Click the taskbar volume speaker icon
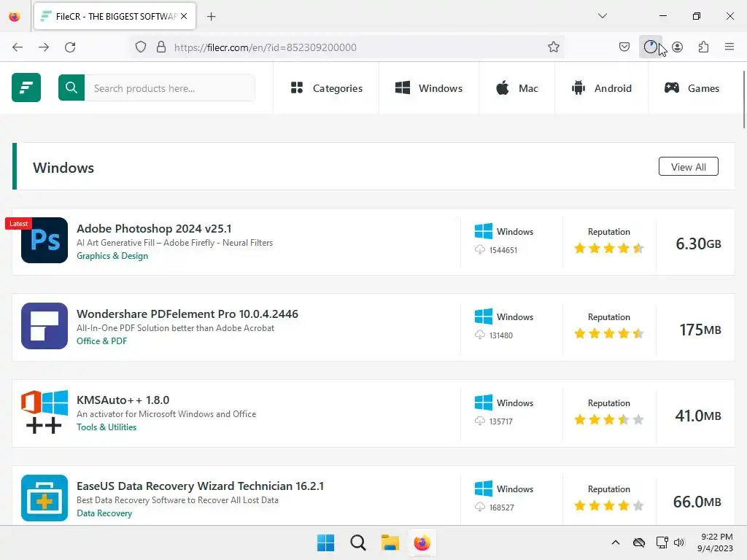 [x=679, y=542]
